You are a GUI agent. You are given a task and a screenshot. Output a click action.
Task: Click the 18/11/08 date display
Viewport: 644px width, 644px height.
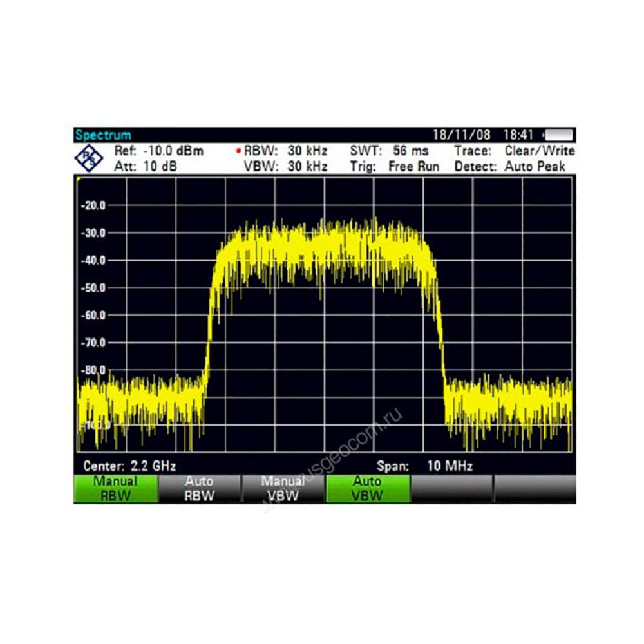tap(461, 135)
